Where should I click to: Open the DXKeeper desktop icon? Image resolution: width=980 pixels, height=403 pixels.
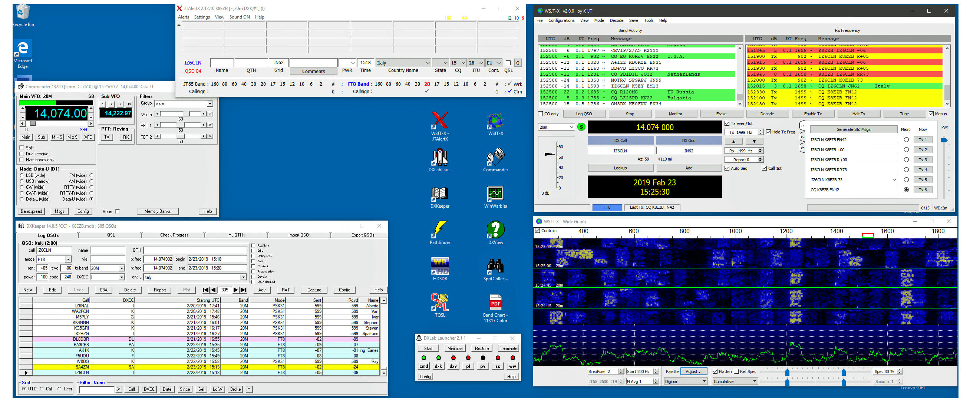click(x=439, y=197)
